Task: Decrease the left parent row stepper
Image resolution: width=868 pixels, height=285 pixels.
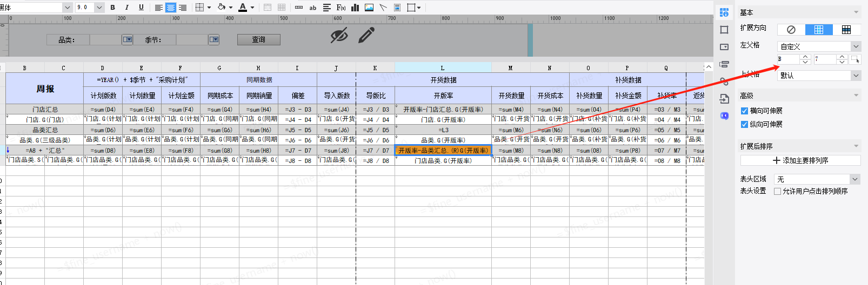Action: pyautogui.click(x=842, y=62)
